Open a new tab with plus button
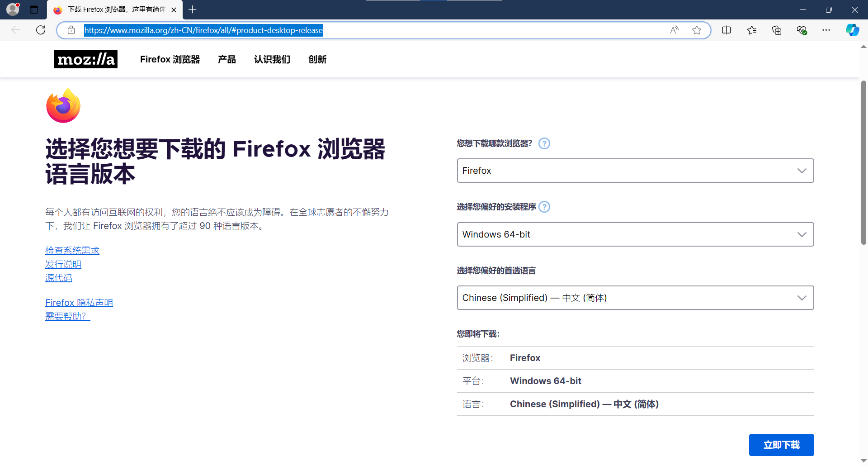Screen dimensions: 868x466 coord(193,10)
